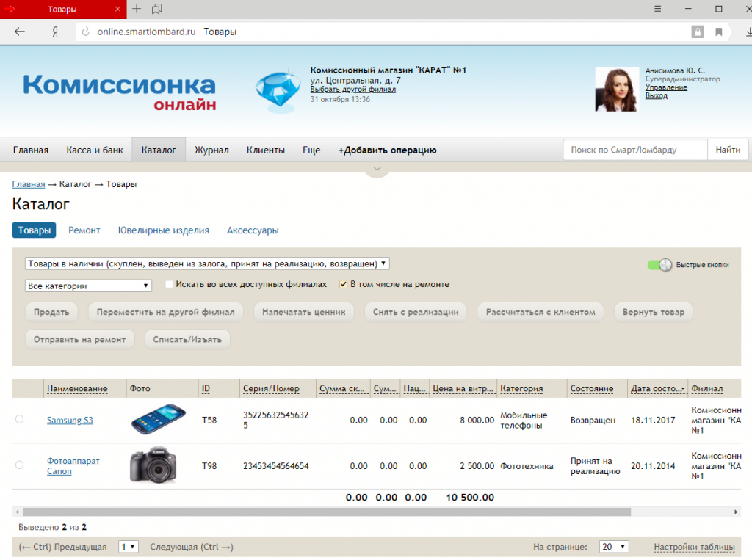Select the Фотоаппарат Canon row radio button
The image size is (752, 560).
19,465
